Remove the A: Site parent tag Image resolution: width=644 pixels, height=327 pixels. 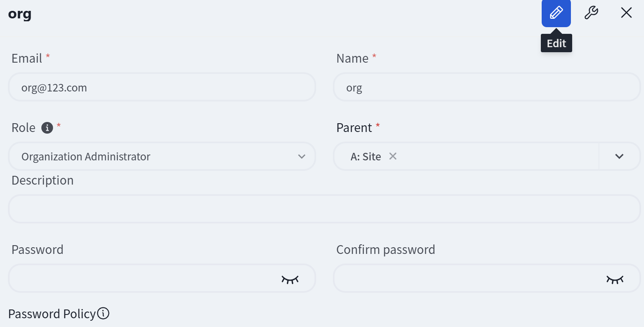[x=393, y=156]
